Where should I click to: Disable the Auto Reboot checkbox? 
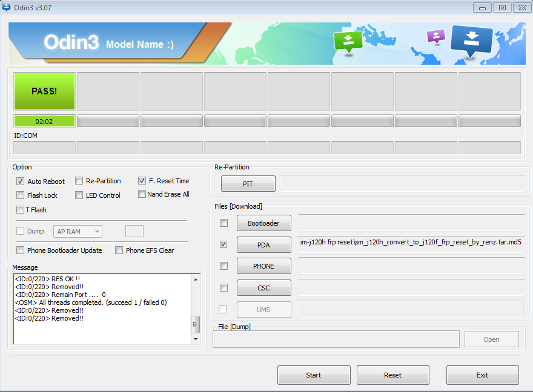coord(21,181)
